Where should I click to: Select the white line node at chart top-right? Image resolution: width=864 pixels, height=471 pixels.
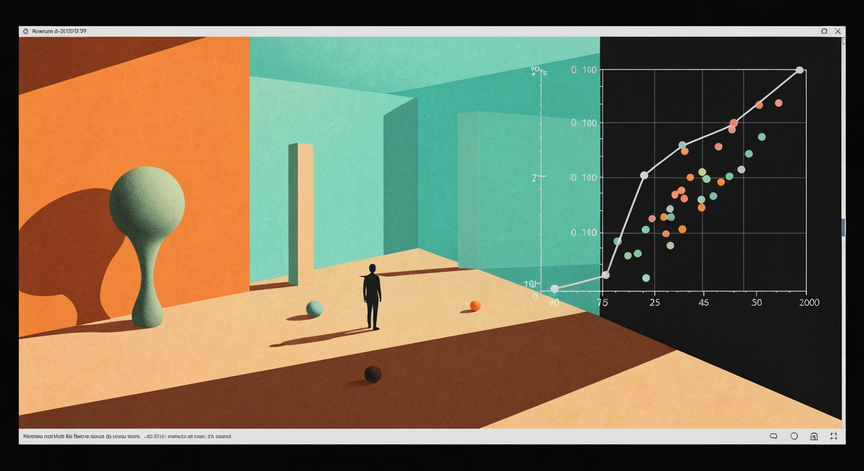coord(800,70)
